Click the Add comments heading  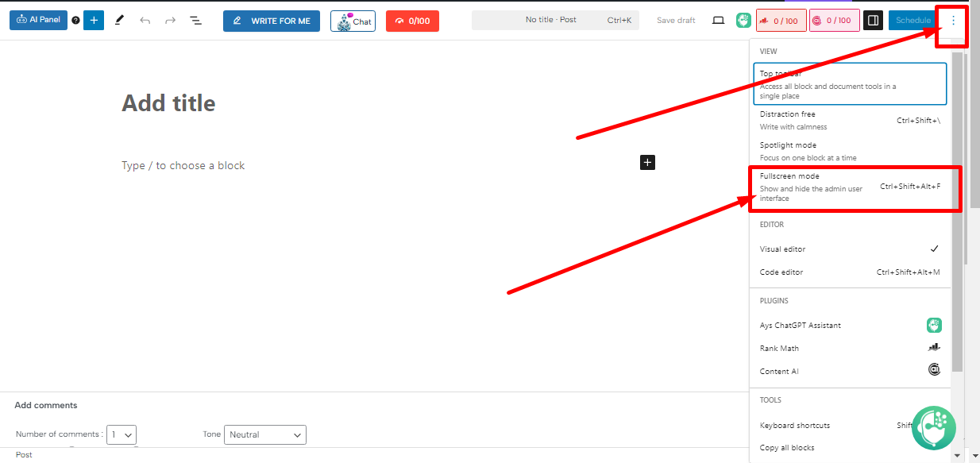pyautogui.click(x=46, y=405)
